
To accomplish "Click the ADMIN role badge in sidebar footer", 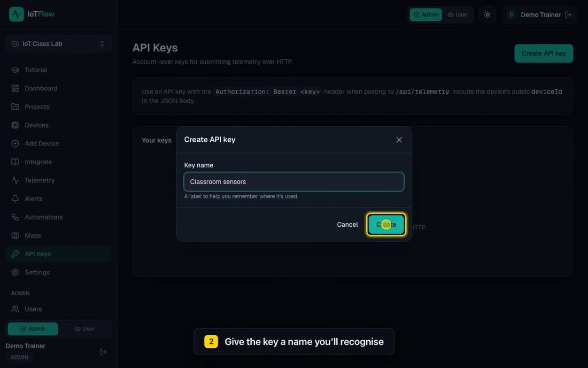I will [x=19, y=357].
